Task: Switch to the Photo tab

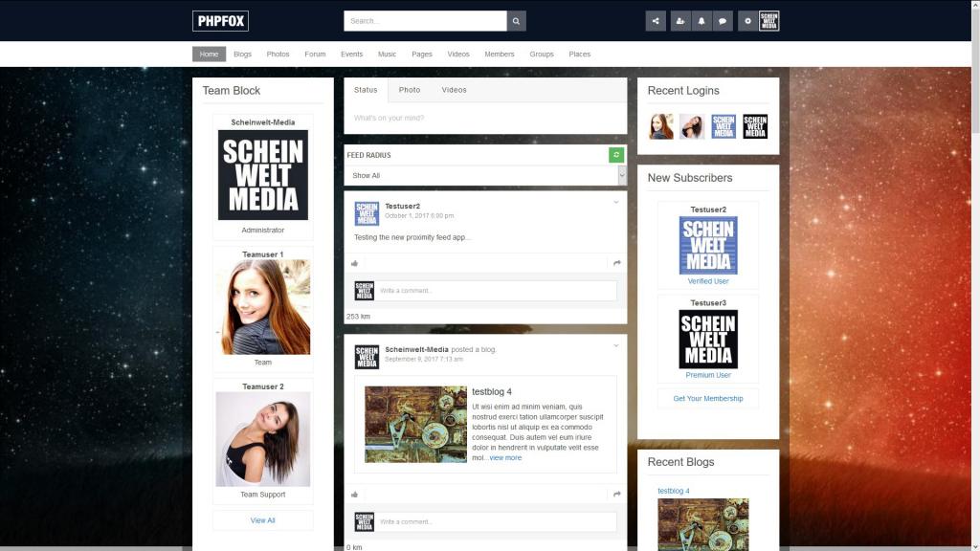Action: [410, 90]
